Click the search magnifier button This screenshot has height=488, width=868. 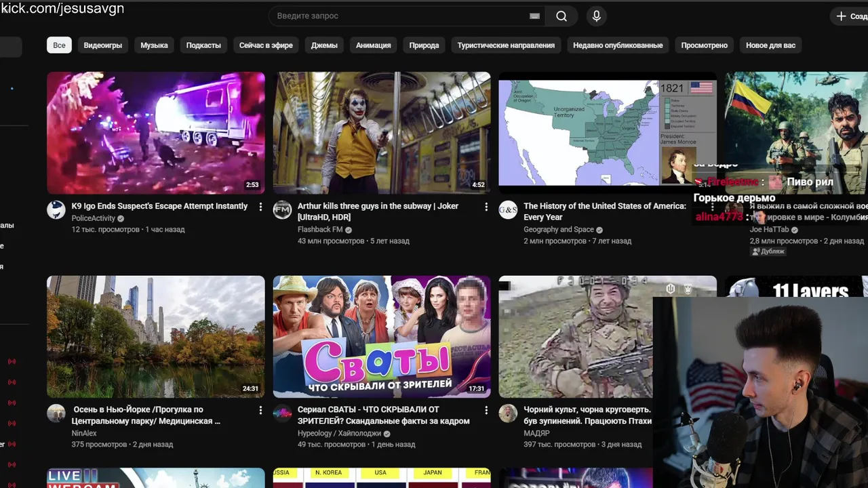tap(561, 16)
